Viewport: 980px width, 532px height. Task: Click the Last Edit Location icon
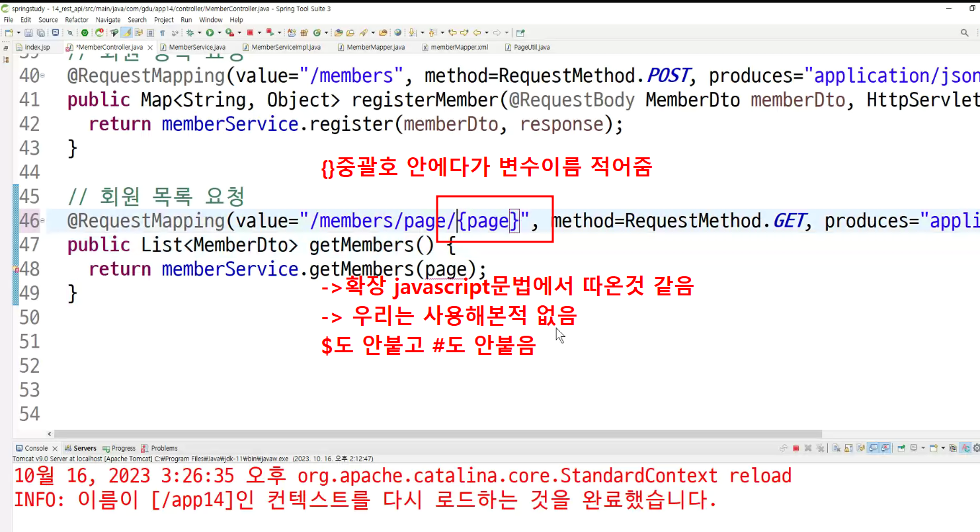453,32
